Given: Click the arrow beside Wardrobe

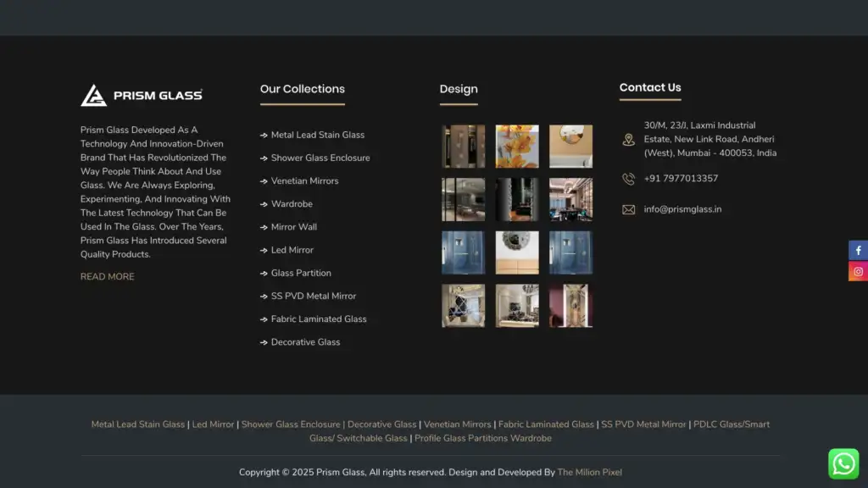Looking at the screenshot, I should coord(264,204).
